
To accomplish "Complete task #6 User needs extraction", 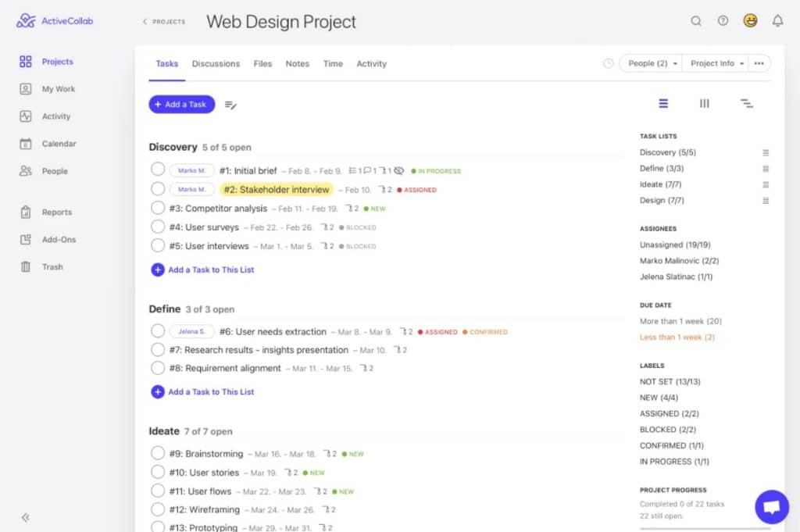I will pyautogui.click(x=158, y=330).
